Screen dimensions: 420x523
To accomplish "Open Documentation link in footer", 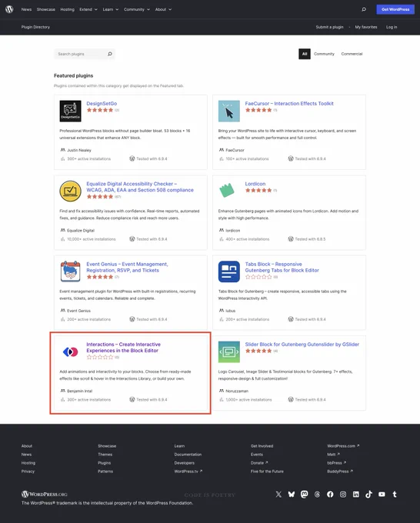I will click(188, 455).
